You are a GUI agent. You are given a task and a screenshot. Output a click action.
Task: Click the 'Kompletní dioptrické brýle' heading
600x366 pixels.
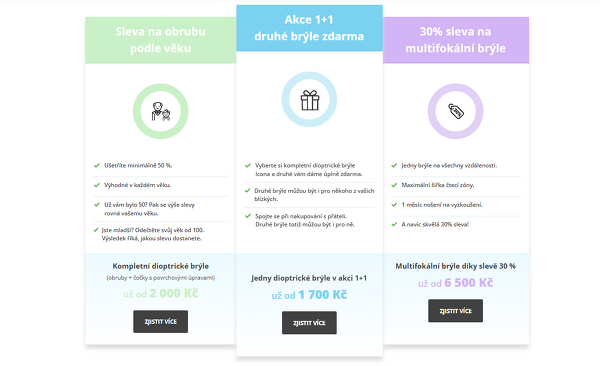(x=160, y=266)
